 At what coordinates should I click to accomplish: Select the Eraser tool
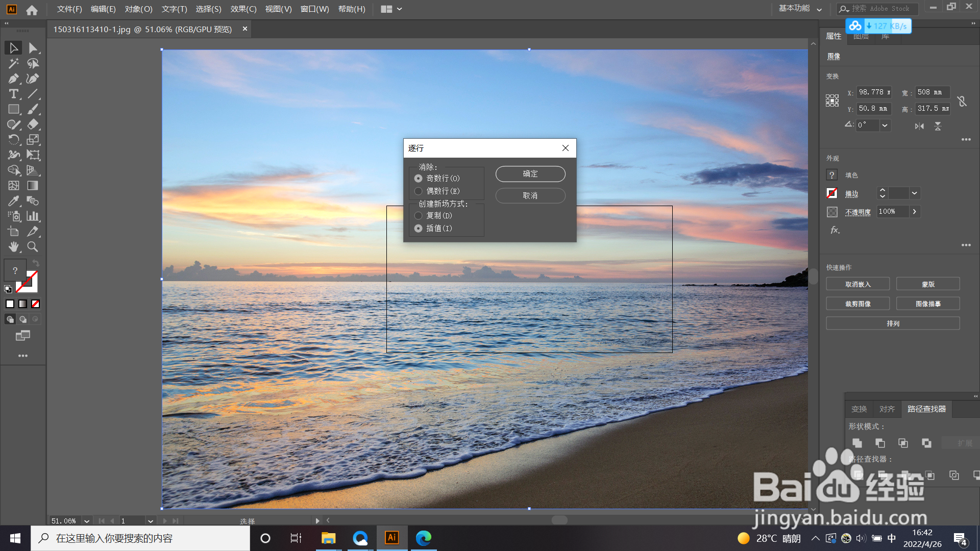(33, 124)
